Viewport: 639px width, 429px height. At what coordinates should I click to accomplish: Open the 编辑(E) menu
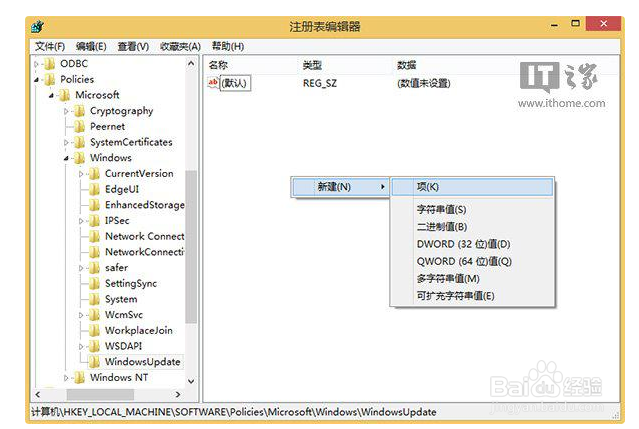pos(91,46)
